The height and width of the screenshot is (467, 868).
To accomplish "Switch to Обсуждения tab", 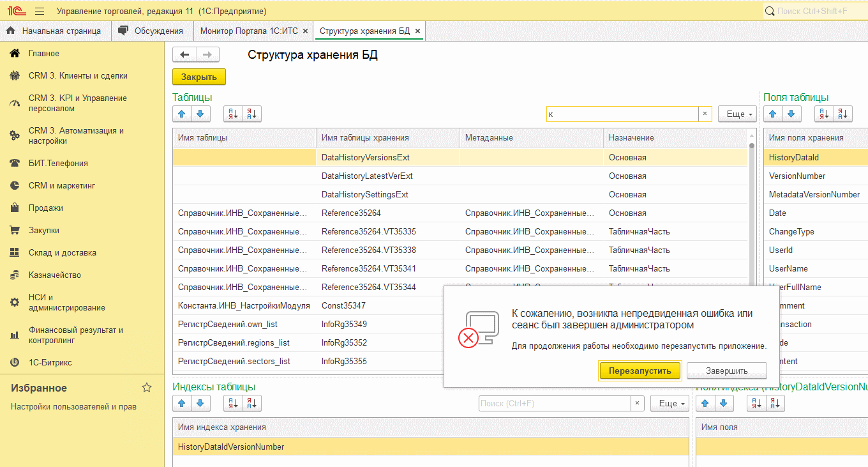I will (x=151, y=31).
